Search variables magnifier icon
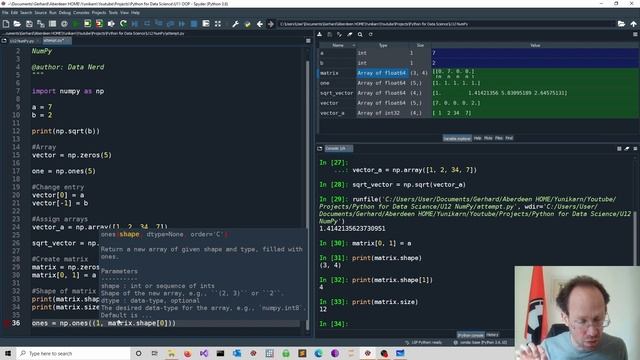 coord(360,35)
